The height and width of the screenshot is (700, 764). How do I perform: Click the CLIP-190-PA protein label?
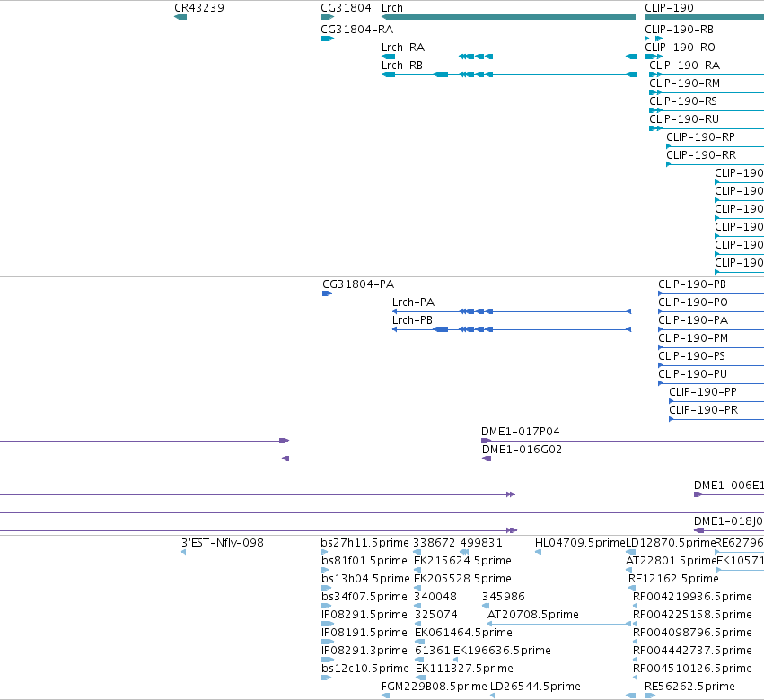click(693, 320)
